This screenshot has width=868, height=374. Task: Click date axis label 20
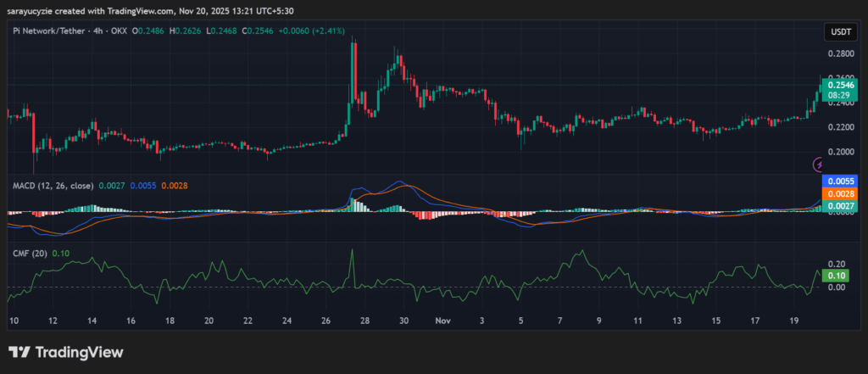click(209, 321)
